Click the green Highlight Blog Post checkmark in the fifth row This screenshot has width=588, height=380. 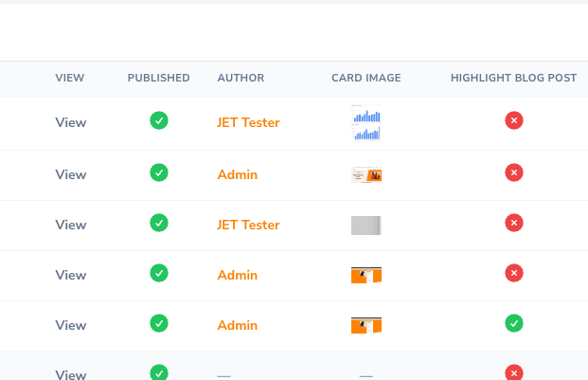click(514, 323)
